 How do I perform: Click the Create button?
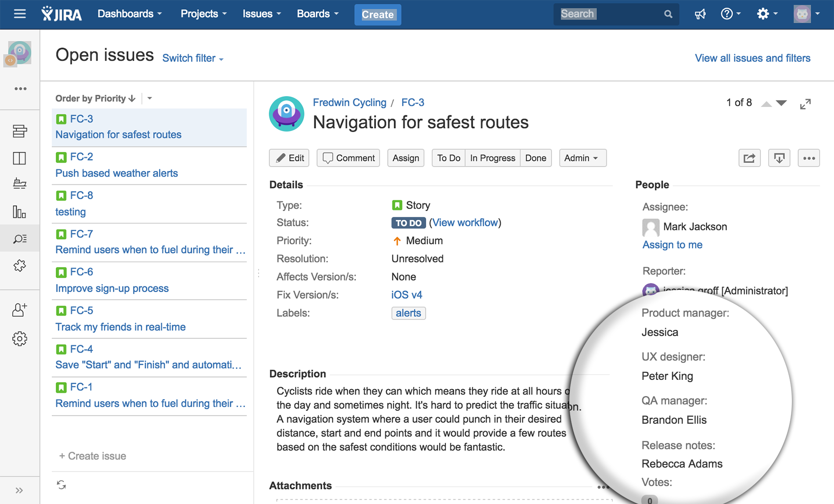[377, 14]
